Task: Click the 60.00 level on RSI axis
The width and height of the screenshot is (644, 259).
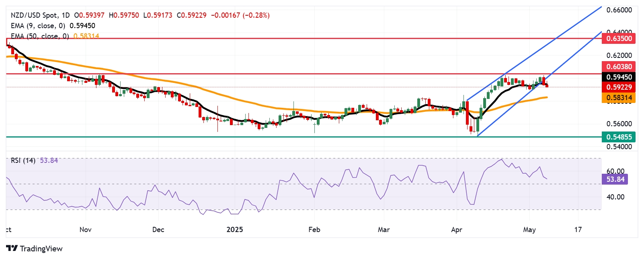Action: (615, 171)
